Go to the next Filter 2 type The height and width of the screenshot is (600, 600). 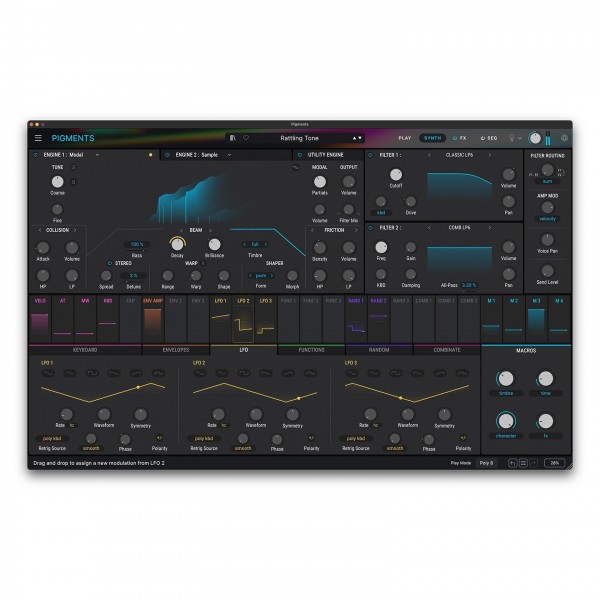(x=489, y=228)
